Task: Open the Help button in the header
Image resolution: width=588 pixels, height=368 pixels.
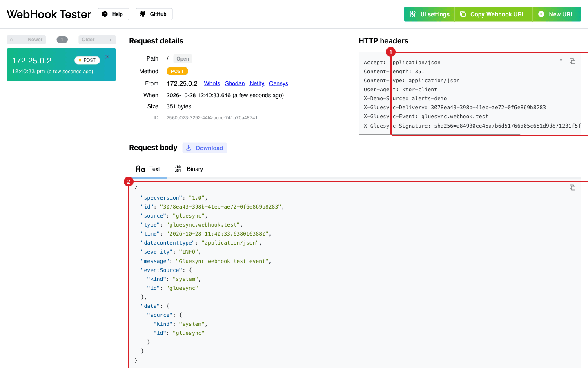Action: click(113, 14)
